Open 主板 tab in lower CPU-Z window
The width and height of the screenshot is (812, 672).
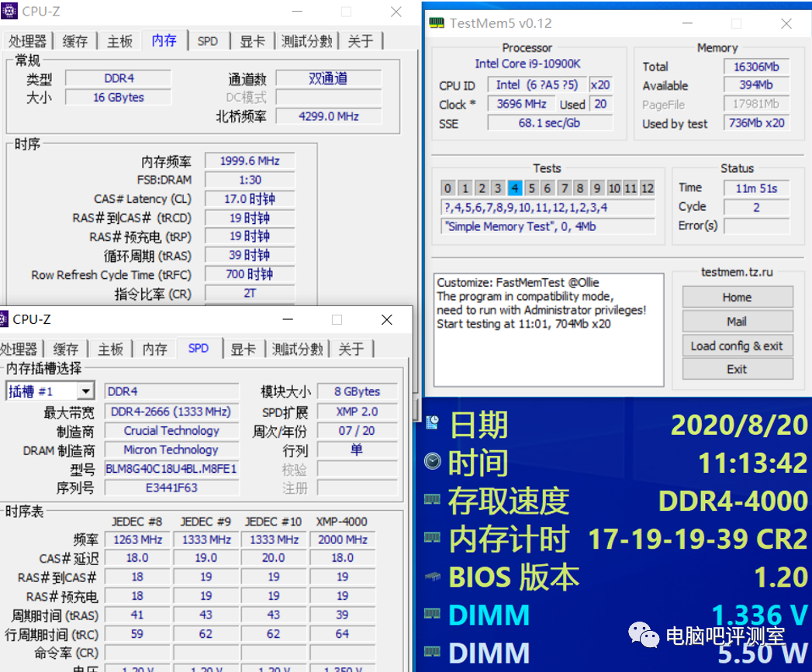(110, 349)
